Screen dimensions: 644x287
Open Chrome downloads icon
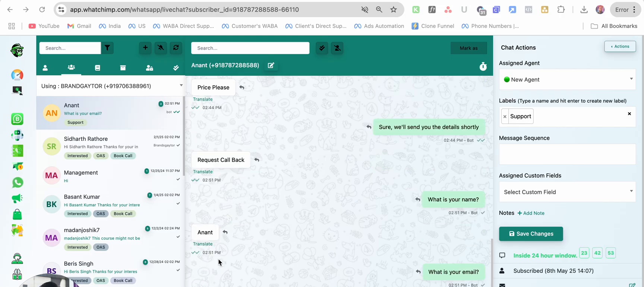click(584, 10)
